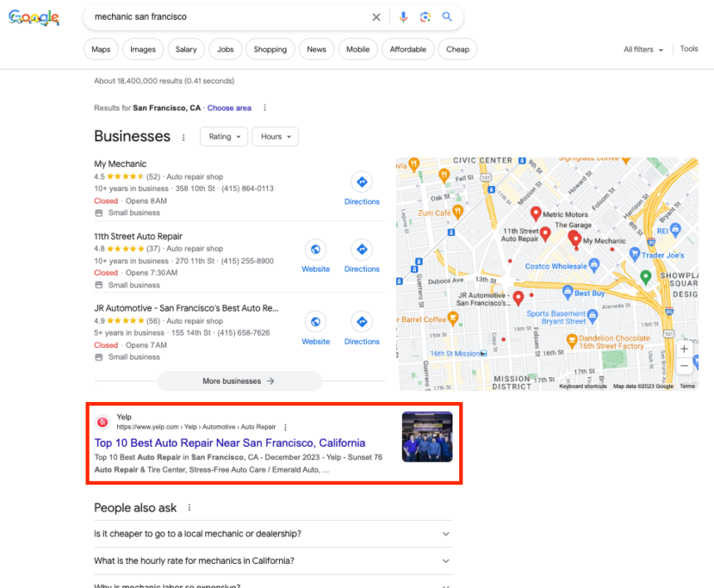Select the Cheap filter chip
This screenshot has height=588, width=714.
pos(457,49)
